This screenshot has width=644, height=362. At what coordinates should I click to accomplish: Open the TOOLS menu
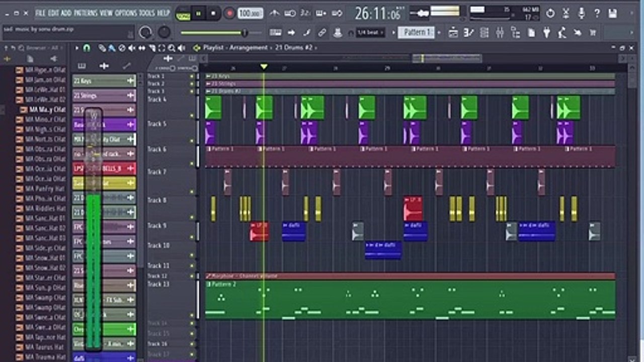[147, 13]
